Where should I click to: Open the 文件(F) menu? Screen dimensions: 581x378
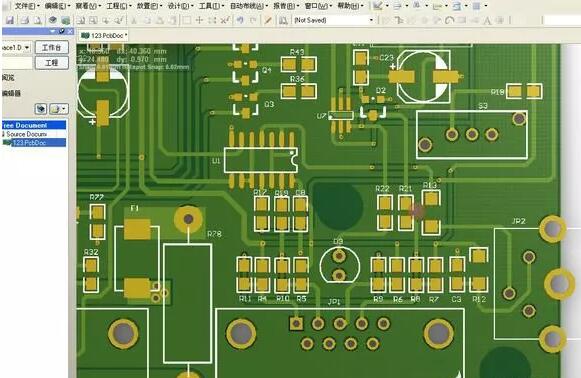click(27, 6)
